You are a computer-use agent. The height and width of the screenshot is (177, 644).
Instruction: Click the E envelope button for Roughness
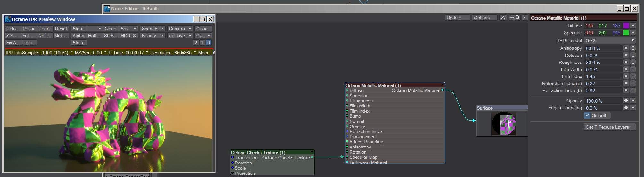[x=633, y=62]
